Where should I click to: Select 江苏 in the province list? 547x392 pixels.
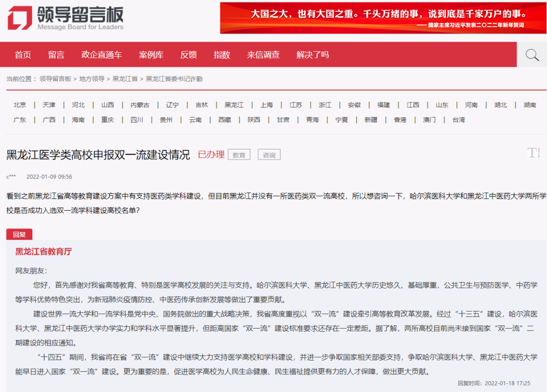(296, 105)
